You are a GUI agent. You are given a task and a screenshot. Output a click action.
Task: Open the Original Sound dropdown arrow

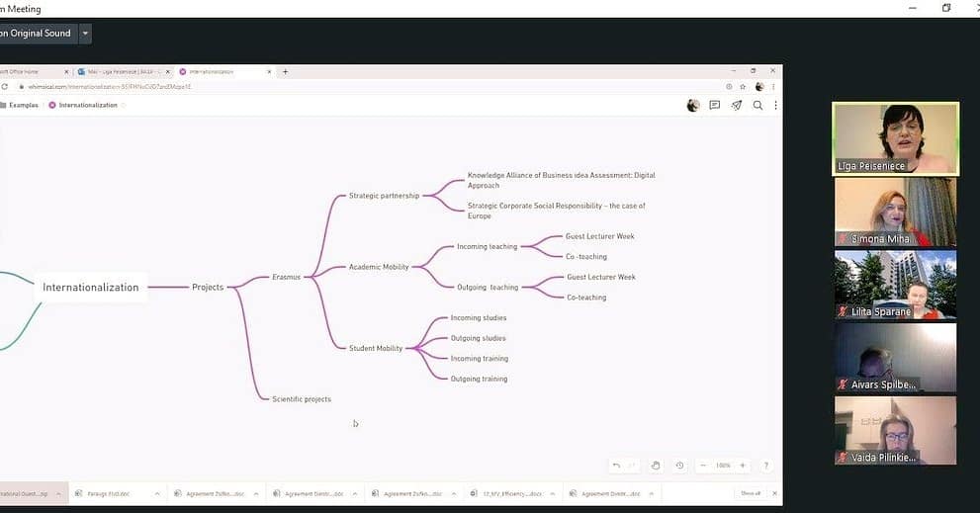[86, 34]
